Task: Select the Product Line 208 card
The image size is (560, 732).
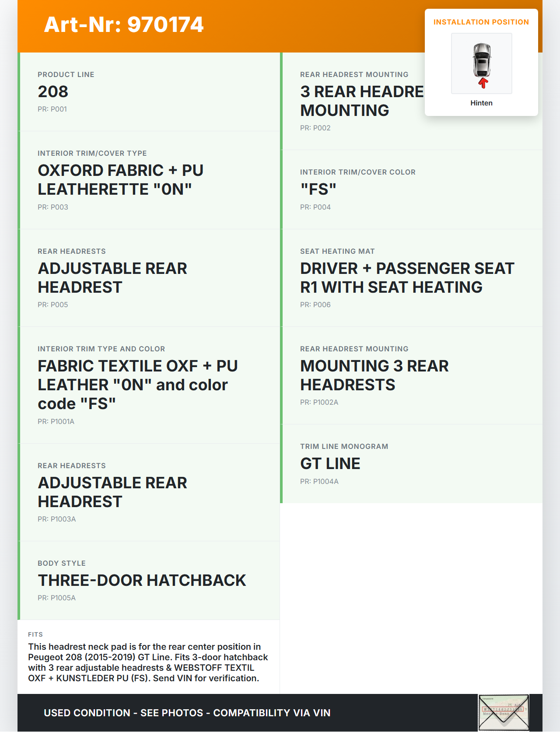Action: [149, 91]
